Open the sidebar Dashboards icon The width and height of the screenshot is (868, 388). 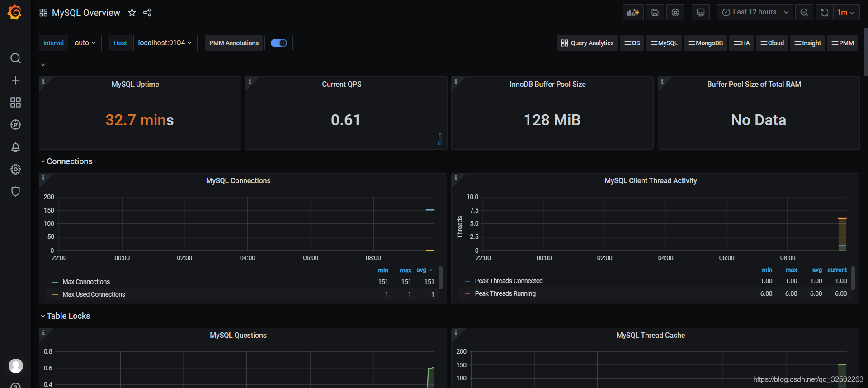pos(15,103)
